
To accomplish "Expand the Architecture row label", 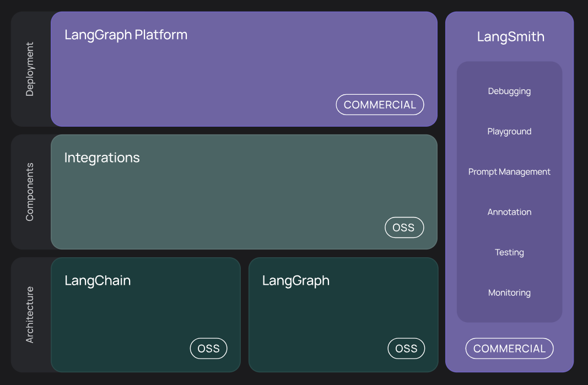I will pos(30,314).
